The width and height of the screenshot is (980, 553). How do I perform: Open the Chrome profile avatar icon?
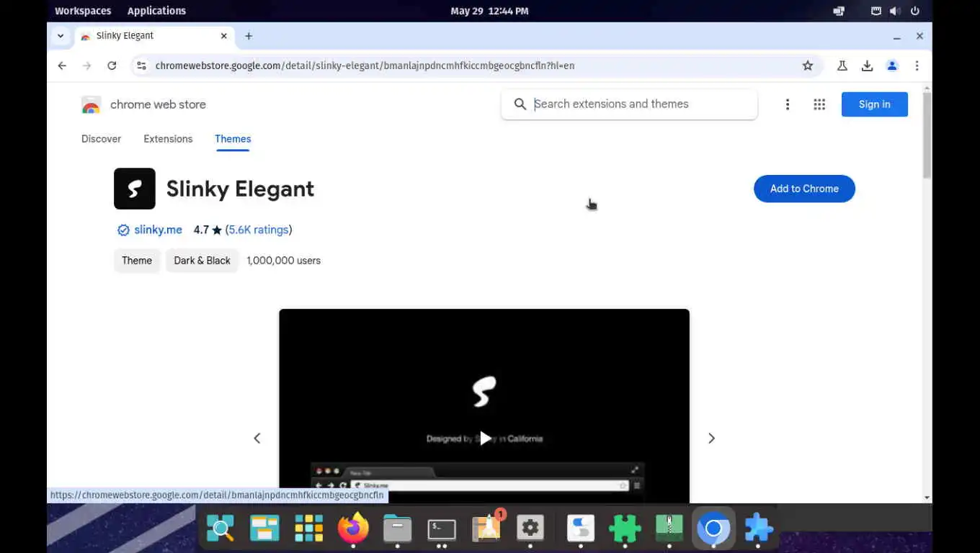click(892, 66)
